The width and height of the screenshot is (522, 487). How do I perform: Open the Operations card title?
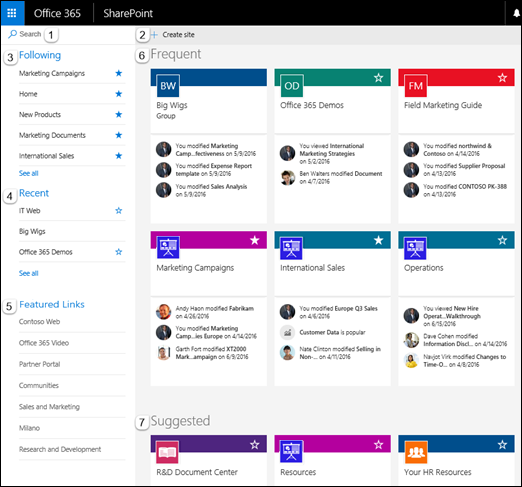point(424,268)
